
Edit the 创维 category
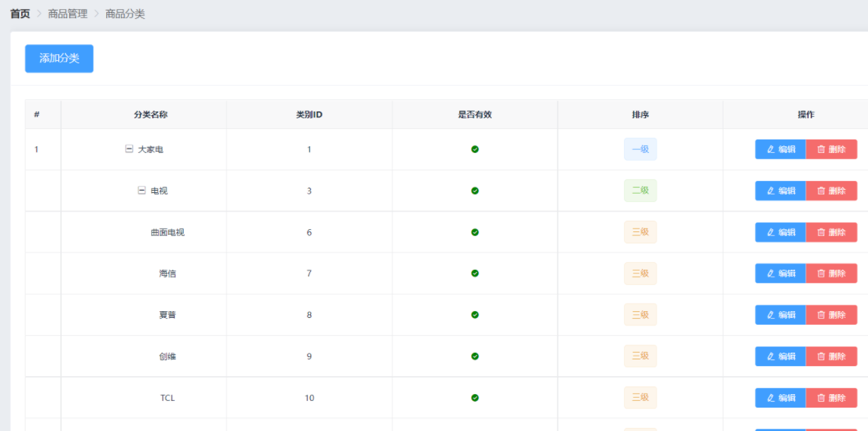point(781,356)
